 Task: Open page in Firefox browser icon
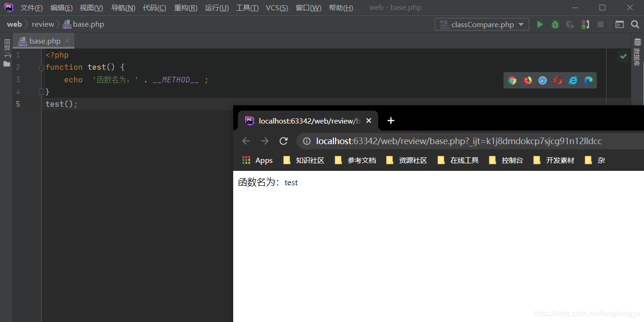pyautogui.click(x=528, y=80)
